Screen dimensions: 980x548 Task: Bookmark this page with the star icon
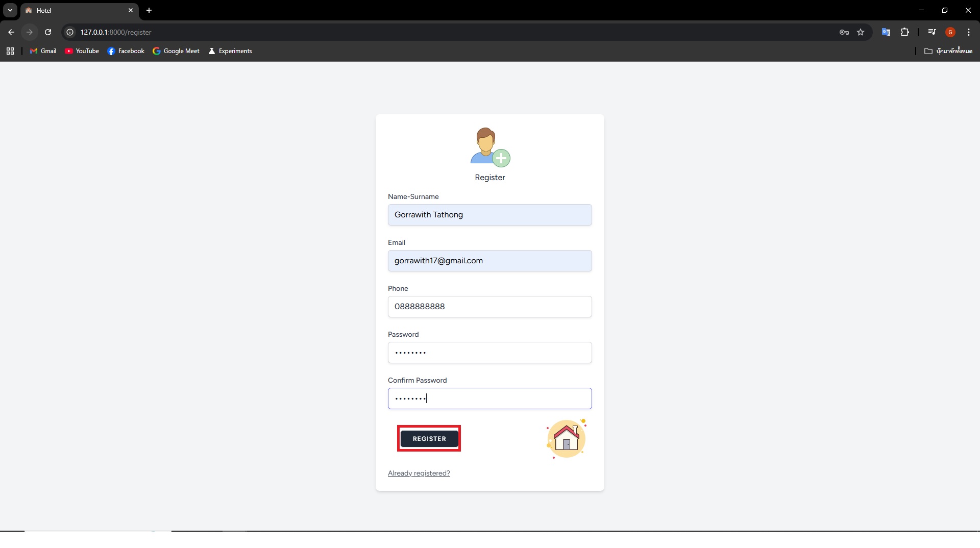pos(861,32)
